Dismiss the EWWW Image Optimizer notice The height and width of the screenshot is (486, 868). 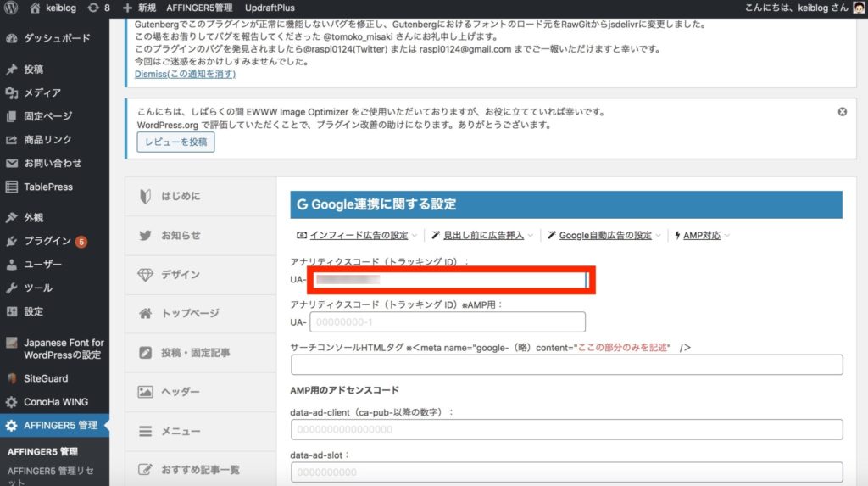(842, 112)
